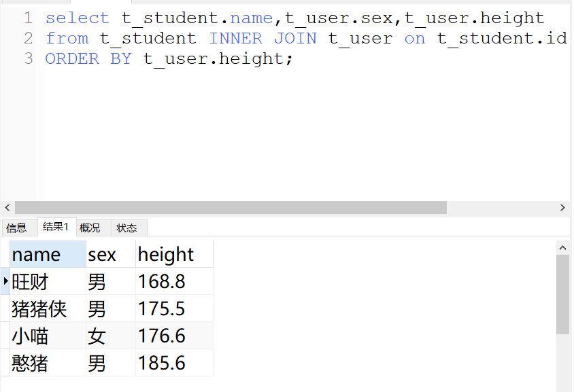Select the 结果1 tab
Screen dimensions: 574x392
click(x=56, y=227)
